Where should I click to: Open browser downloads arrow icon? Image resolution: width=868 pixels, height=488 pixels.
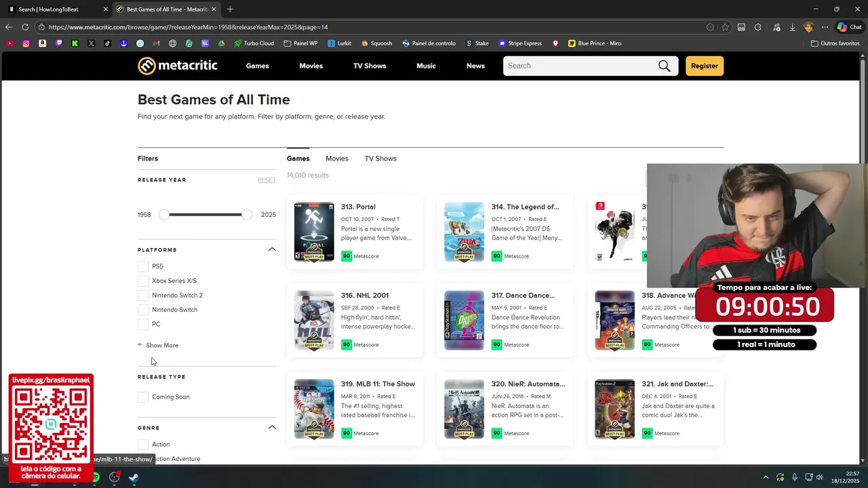pyautogui.click(x=792, y=27)
